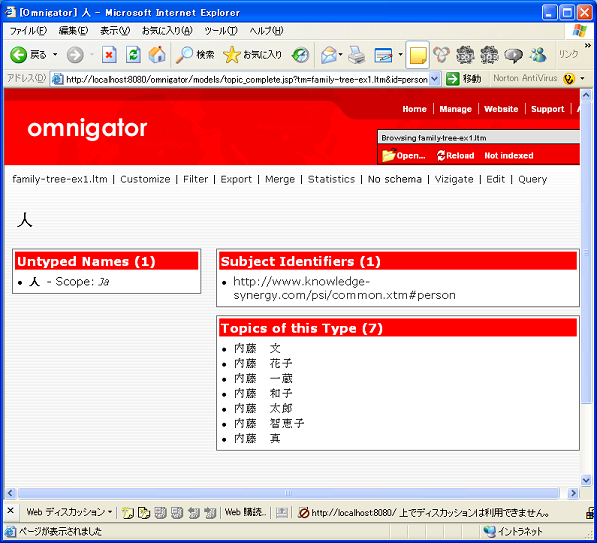
Task: Click the family-tree-ex1.ltm link
Action: [60, 179]
